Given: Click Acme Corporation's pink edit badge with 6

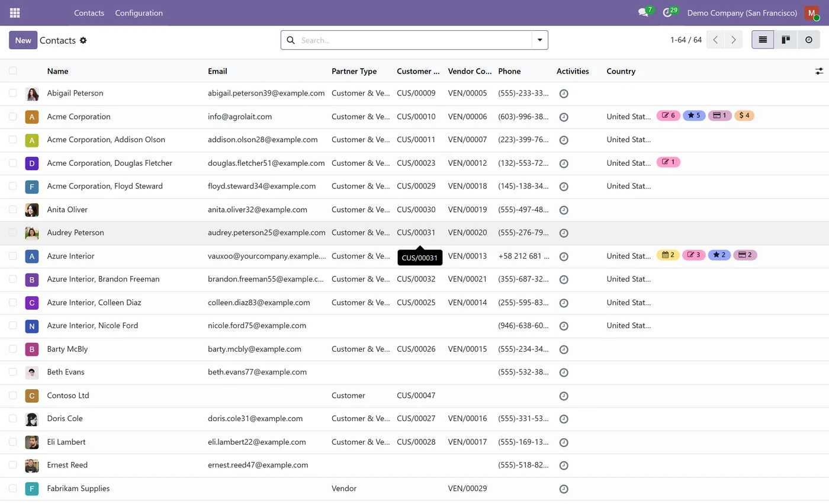Looking at the screenshot, I should pos(669,115).
